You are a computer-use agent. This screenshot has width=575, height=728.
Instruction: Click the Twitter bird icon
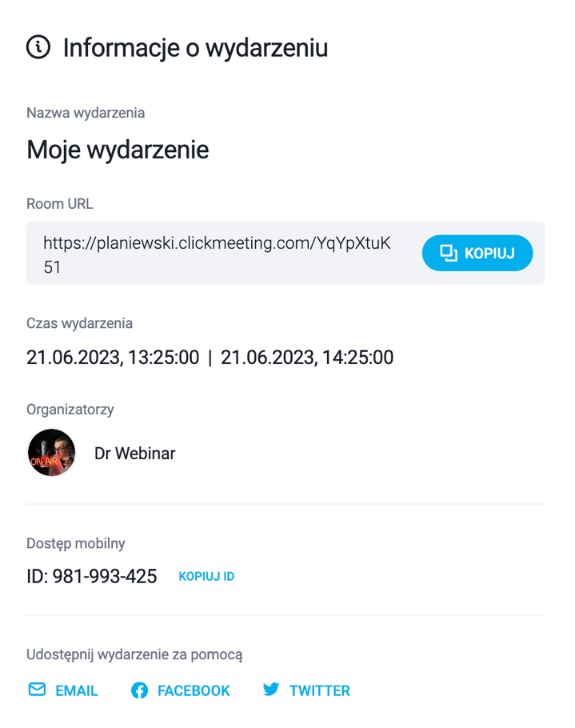point(271,690)
